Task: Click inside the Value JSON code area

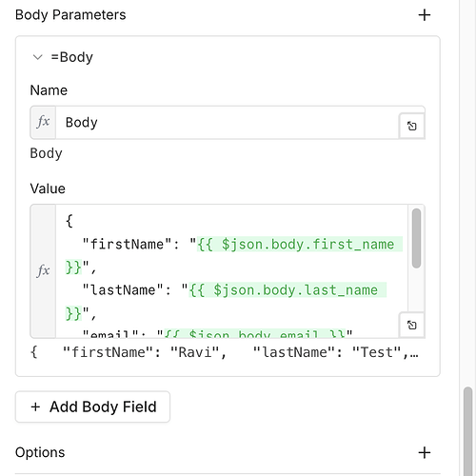Action: pos(231,271)
